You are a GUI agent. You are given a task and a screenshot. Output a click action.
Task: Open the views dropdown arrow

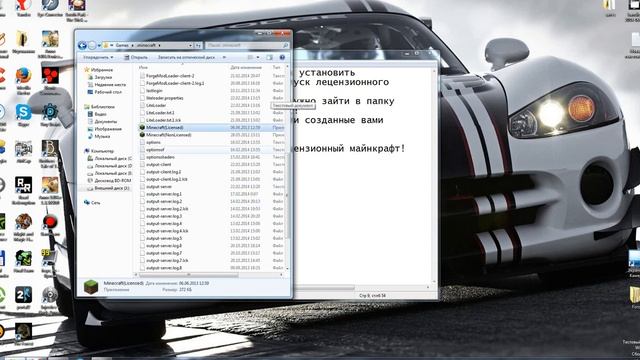pos(258,58)
